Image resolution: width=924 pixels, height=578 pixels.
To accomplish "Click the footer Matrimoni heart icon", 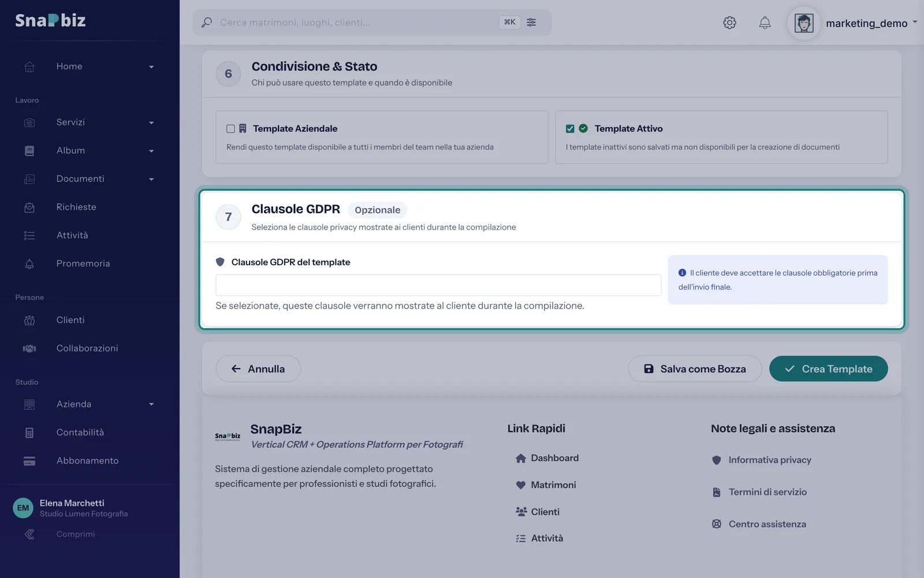I will pos(520,485).
